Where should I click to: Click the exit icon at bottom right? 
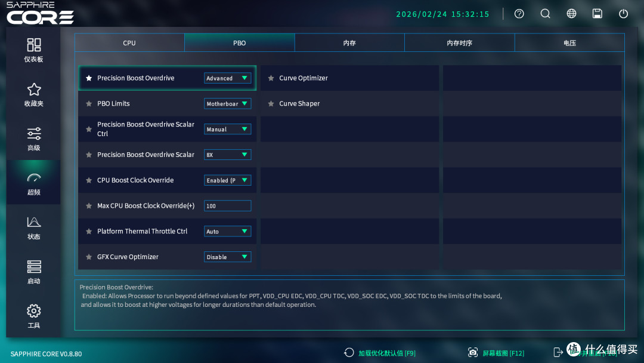click(x=558, y=352)
